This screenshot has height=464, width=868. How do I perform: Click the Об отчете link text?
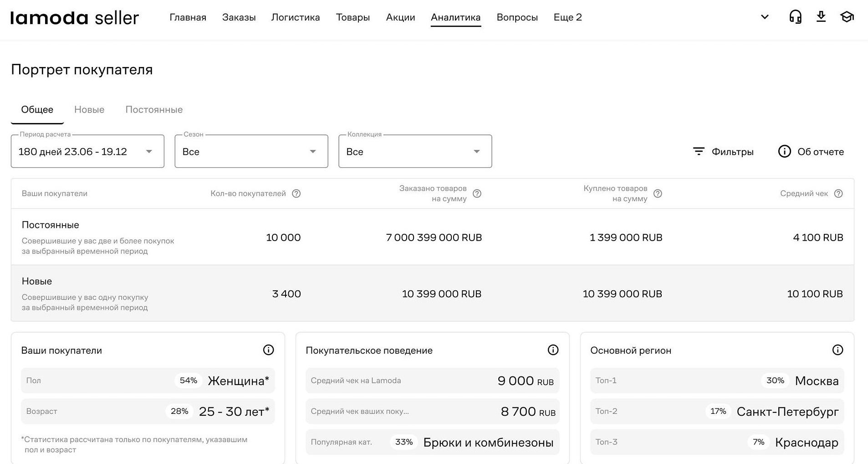[821, 152]
